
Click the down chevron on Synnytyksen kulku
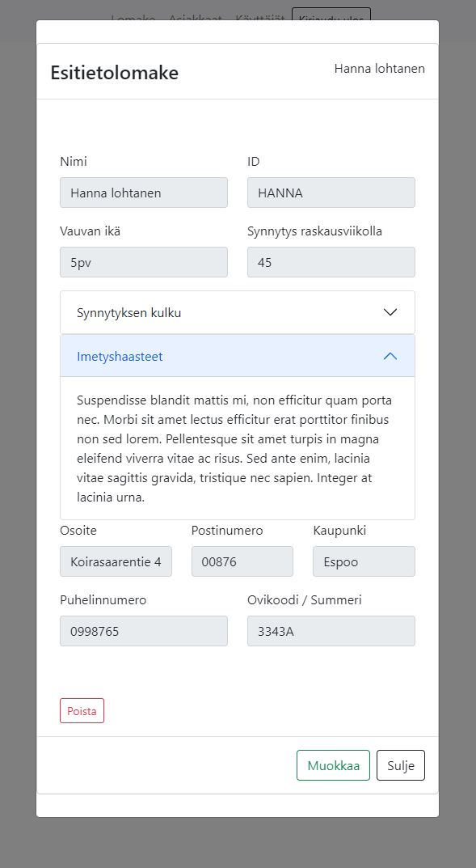pyautogui.click(x=390, y=311)
